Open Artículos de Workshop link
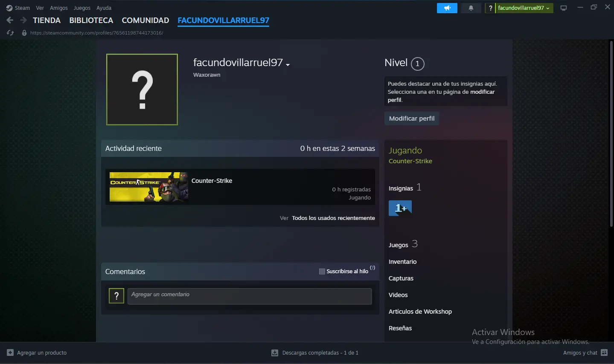Image resolution: width=614 pixels, height=364 pixels. tap(420, 312)
